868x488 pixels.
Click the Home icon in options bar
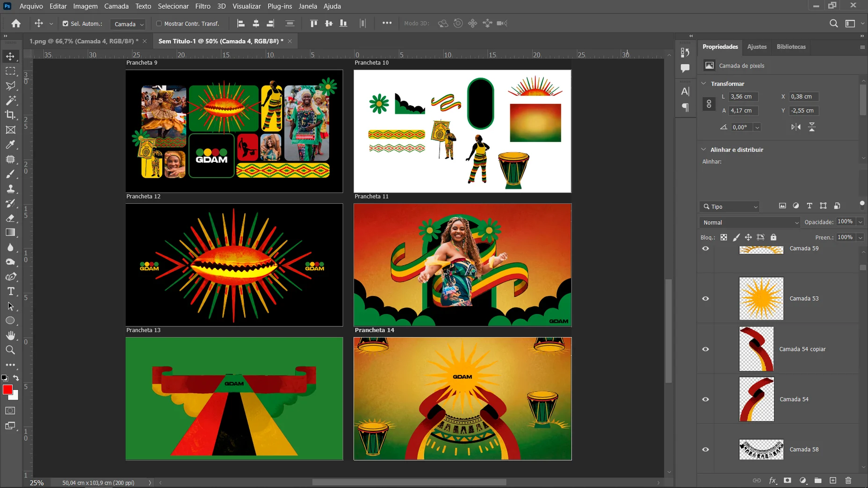click(16, 23)
